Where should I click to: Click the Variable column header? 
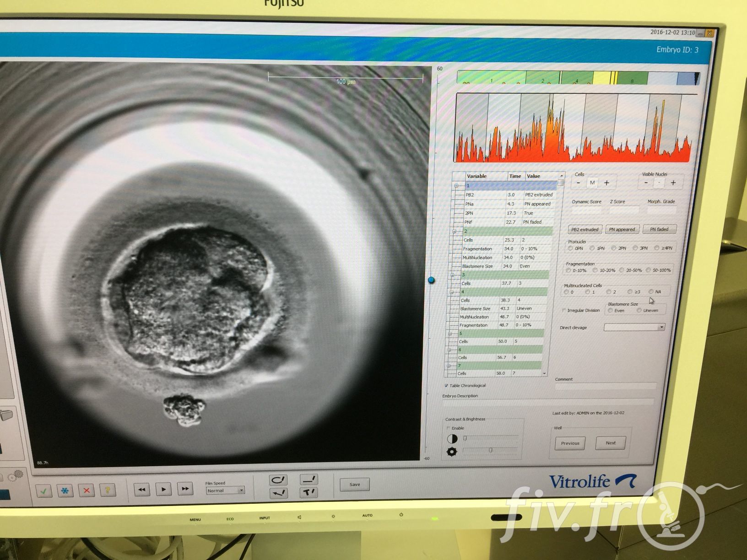click(x=486, y=176)
